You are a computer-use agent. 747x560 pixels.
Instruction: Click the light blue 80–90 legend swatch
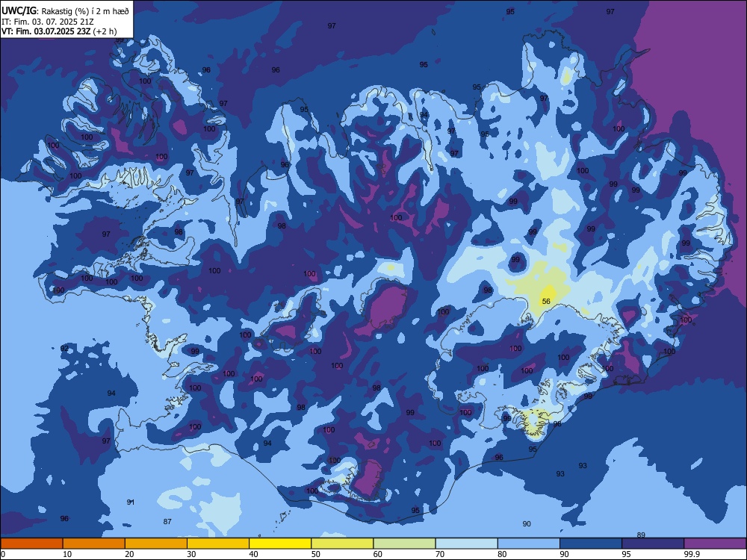pos(529,544)
